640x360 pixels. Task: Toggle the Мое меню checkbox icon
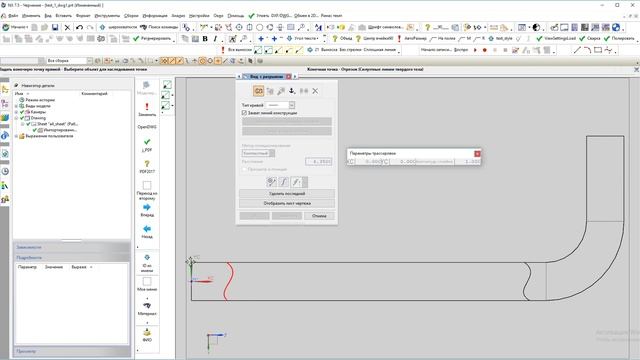147,282
